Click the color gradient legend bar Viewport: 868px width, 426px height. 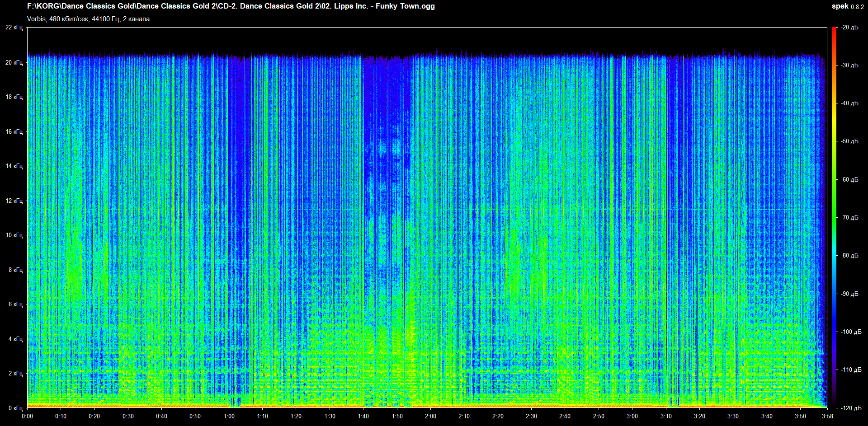click(834, 217)
